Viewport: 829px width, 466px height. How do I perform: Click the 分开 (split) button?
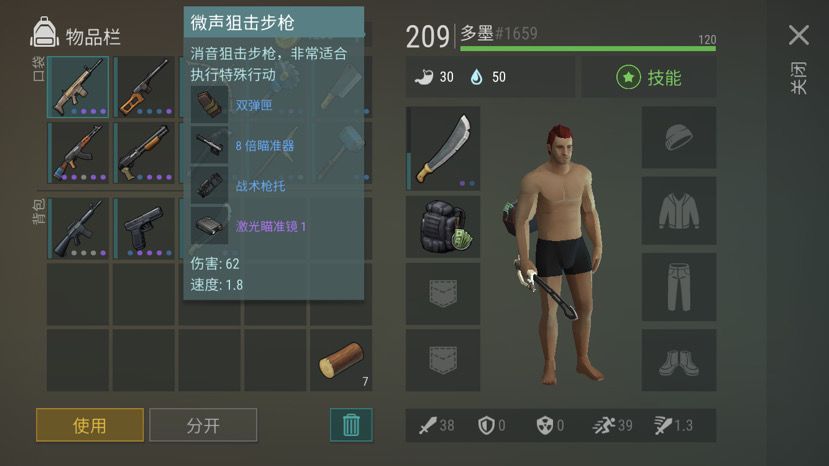point(203,425)
